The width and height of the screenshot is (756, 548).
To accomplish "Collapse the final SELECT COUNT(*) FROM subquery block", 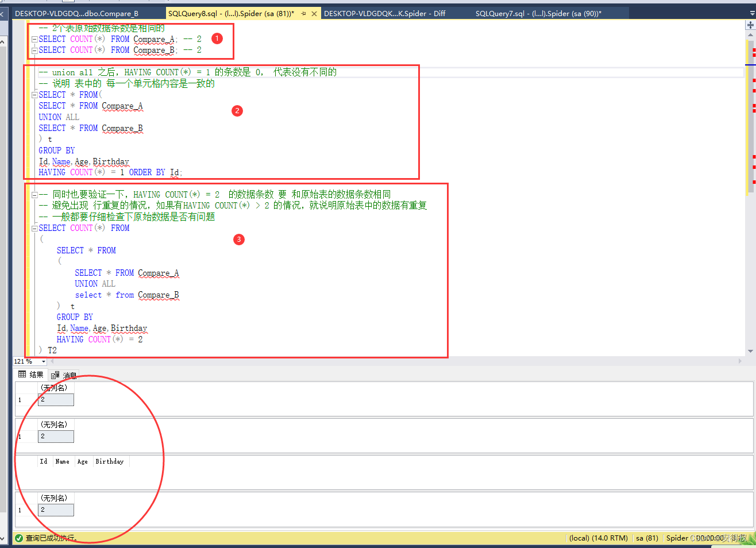I will pos(34,228).
